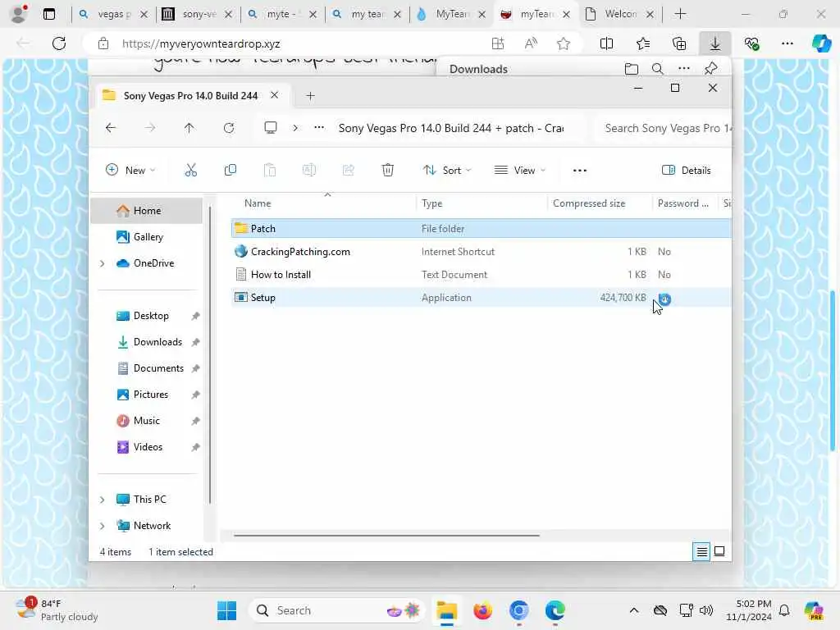Screen dimensions: 840x630
Task: Open Gallery in the navigation pane
Action: (x=148, y=237)
